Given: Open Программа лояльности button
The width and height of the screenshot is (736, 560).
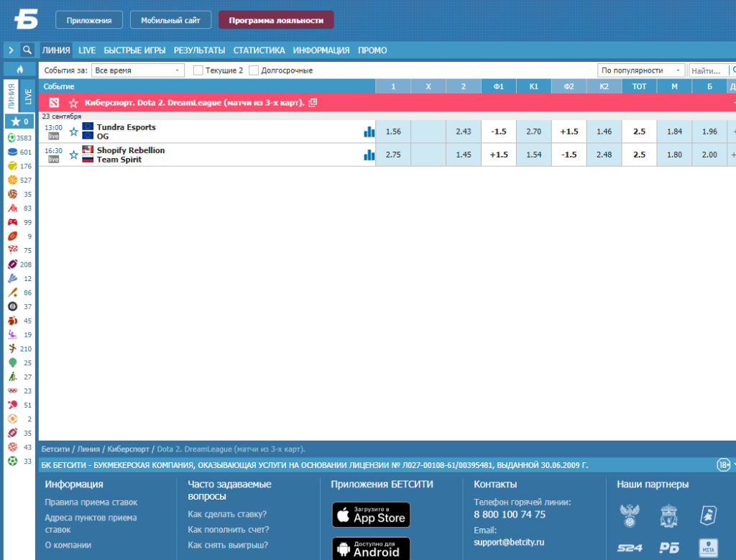Looking at the screenshot, I should 276,20.
